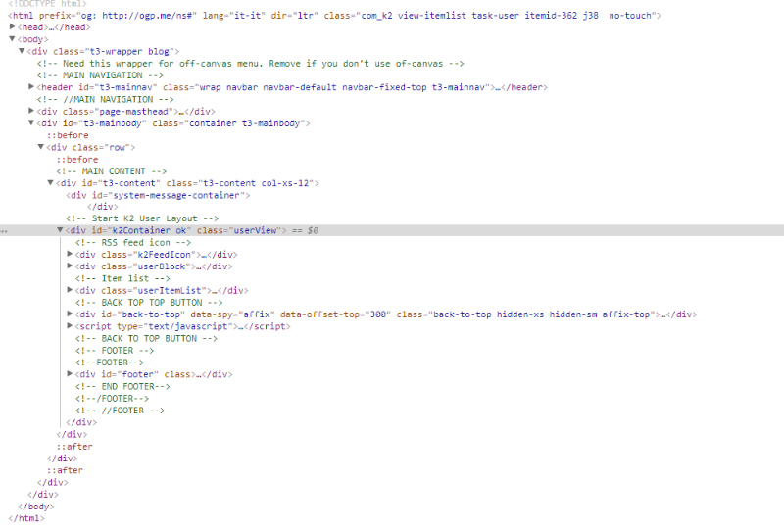Select the '<!-- FOOTER -->' comment with spaces
Image resolution: width=784 pixels, height=532 pixels.
click(115, 351)
